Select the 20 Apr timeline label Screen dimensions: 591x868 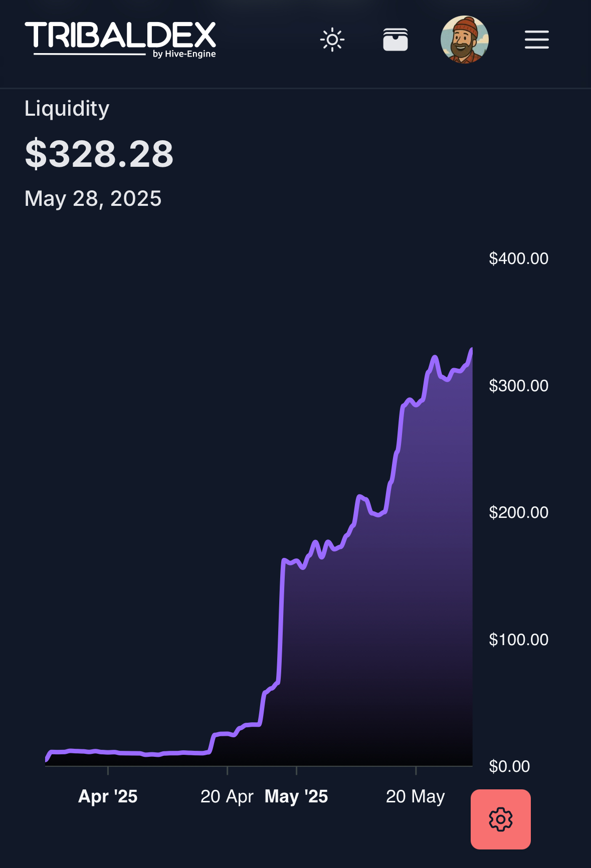coord(227,796)
